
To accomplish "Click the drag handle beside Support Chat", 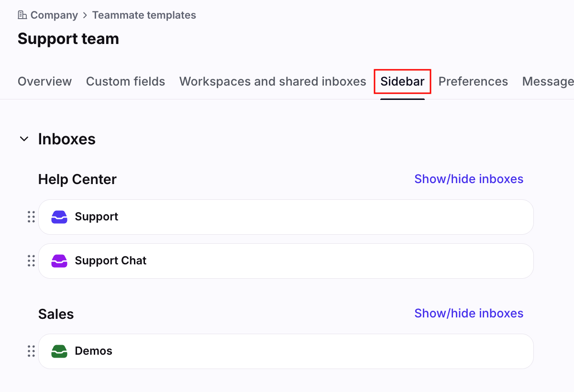I will pyautogui.click(x=31, y=261).
